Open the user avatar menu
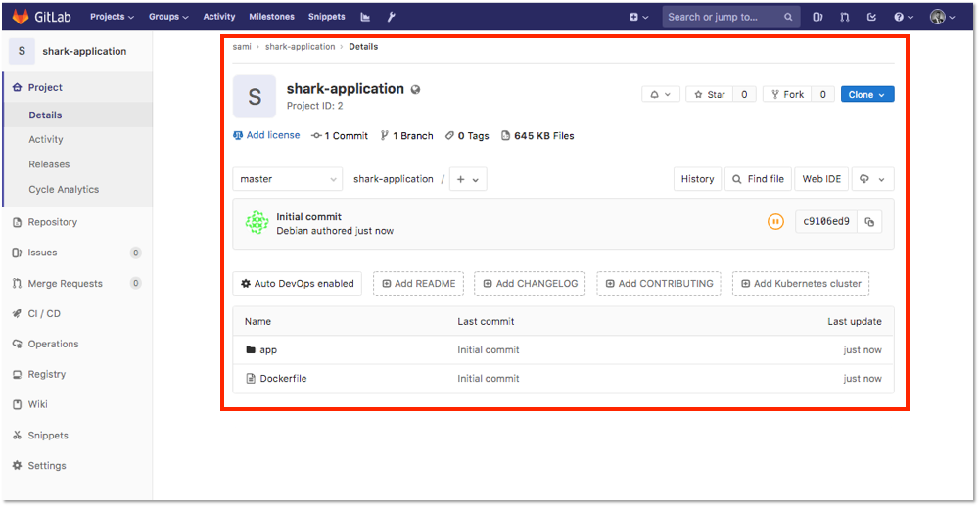Screen dimensions: 980x507 coord(943,18)
